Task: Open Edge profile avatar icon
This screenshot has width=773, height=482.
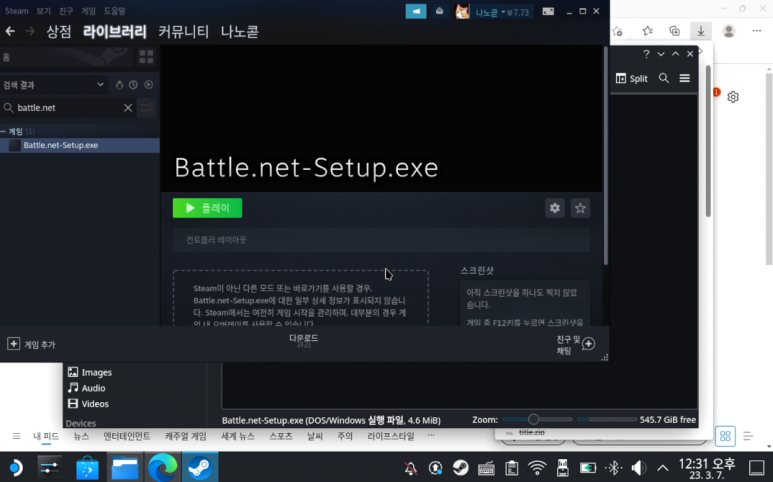Action: tap(729, 31)
